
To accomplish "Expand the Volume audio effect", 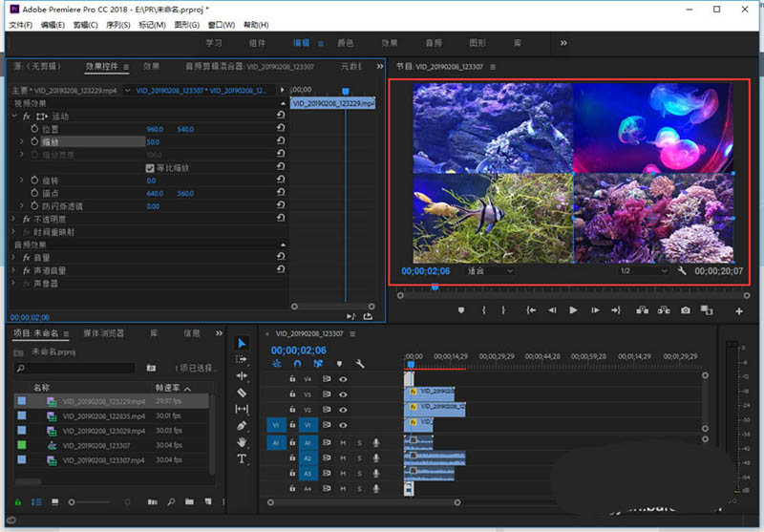I will (x=14, y=257).
